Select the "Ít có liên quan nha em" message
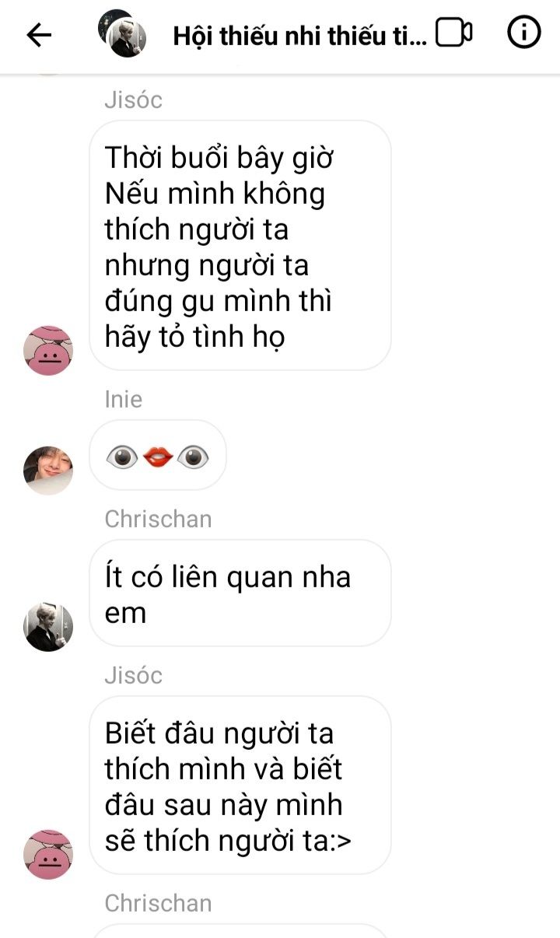 tap(240, 593)
